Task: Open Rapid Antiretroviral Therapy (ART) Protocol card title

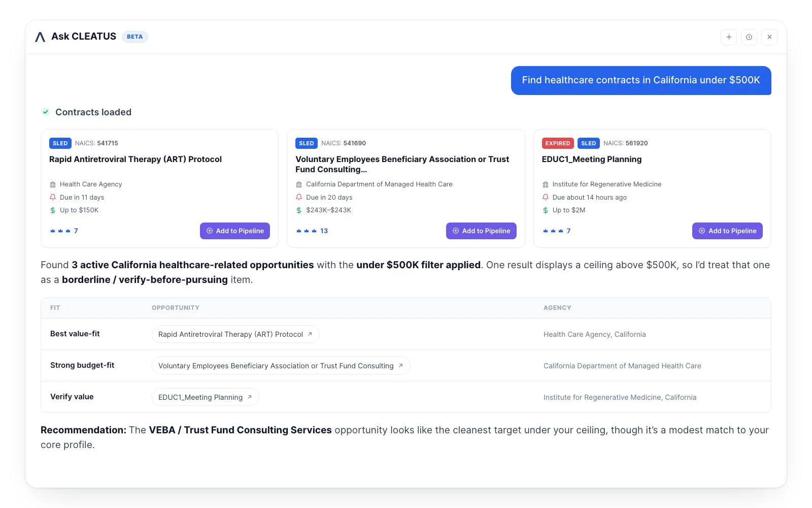Action: click(136, 159)
